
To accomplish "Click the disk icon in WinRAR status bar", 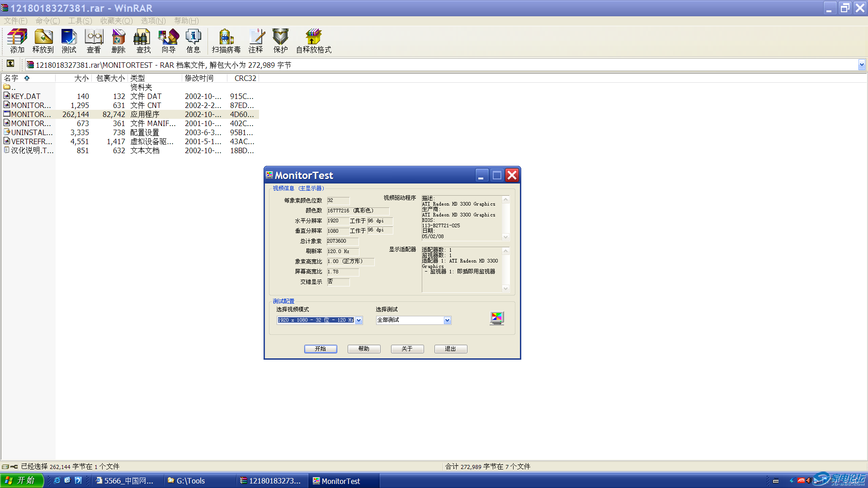I will (5, 467).
